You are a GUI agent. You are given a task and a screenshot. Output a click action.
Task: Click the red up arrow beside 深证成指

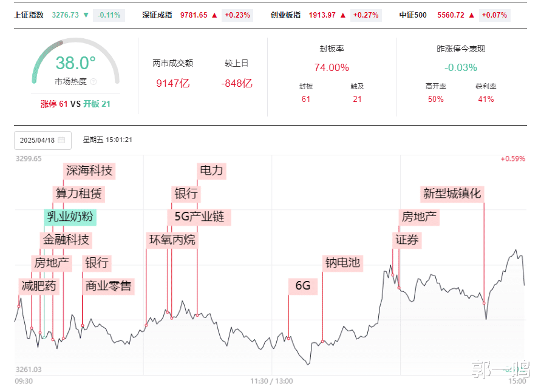215,15
